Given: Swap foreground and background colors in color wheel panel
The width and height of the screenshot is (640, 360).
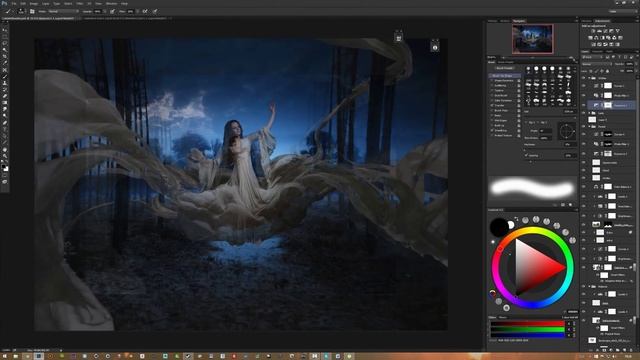Looking at the screenshot, I should coord(516,219).
